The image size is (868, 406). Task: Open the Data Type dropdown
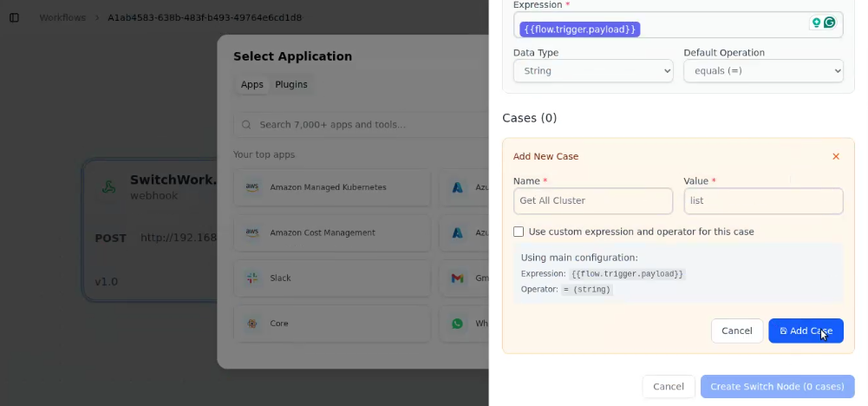pos(593,71)
